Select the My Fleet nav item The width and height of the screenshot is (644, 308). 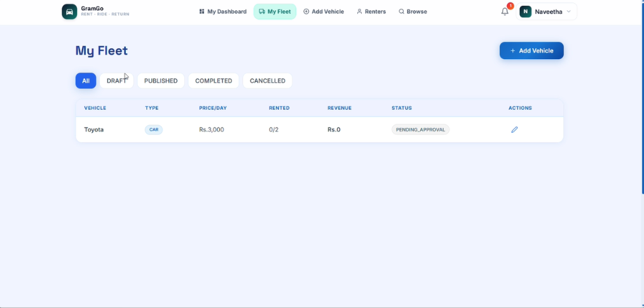point(275,11)
